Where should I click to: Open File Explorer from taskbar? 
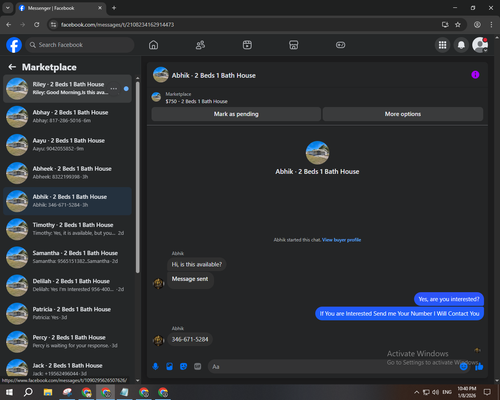coord(48,392)
